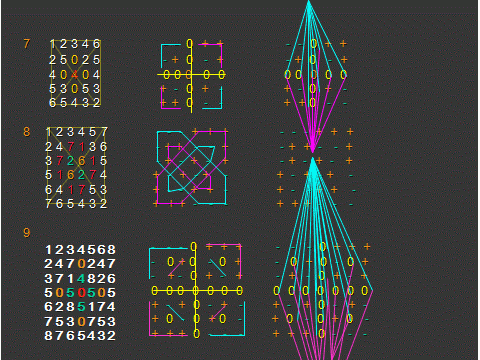Click the number row "516274"

76,175
